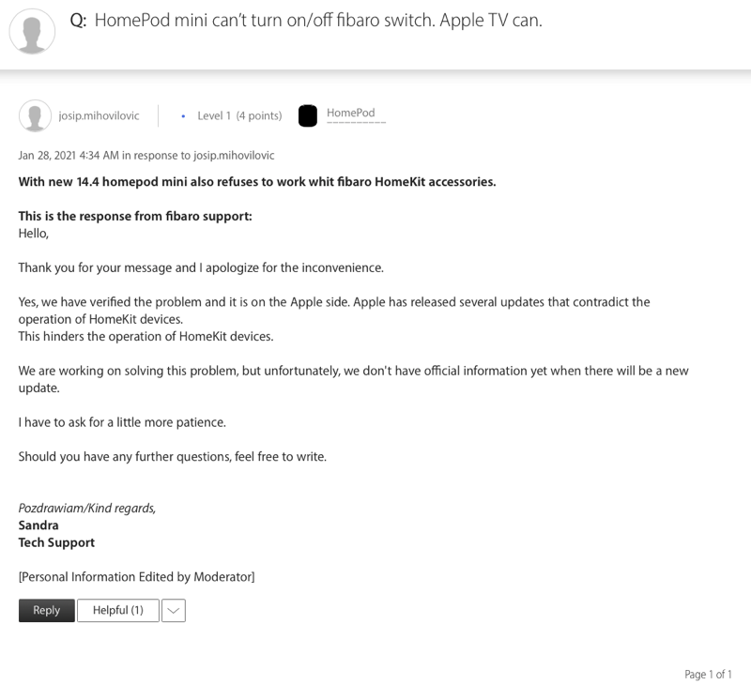Click the blue dot beside Level 1
The image size is (751, 700).
tap(183, 116)
